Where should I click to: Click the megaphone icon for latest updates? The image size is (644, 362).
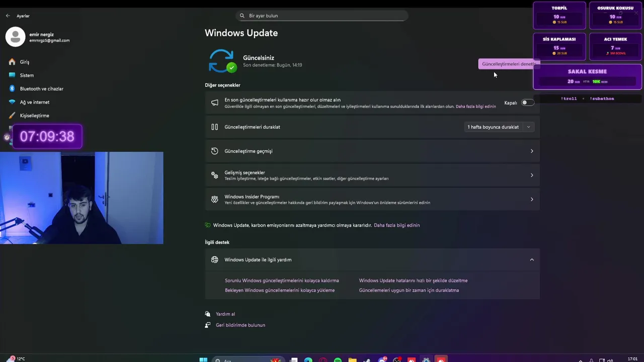tap(215, 103)
